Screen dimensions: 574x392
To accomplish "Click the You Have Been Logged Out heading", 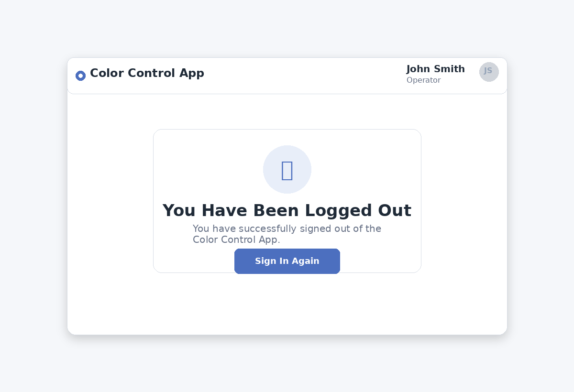I will coord(287,210).
